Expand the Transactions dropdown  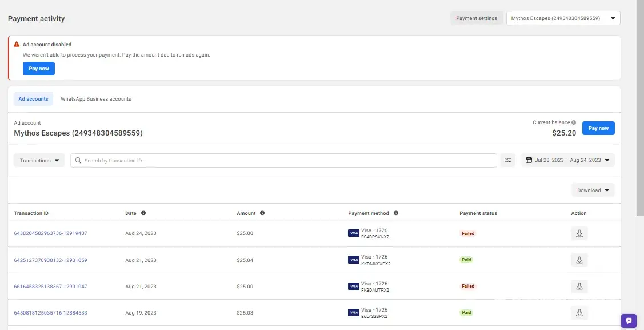[39, 161]
